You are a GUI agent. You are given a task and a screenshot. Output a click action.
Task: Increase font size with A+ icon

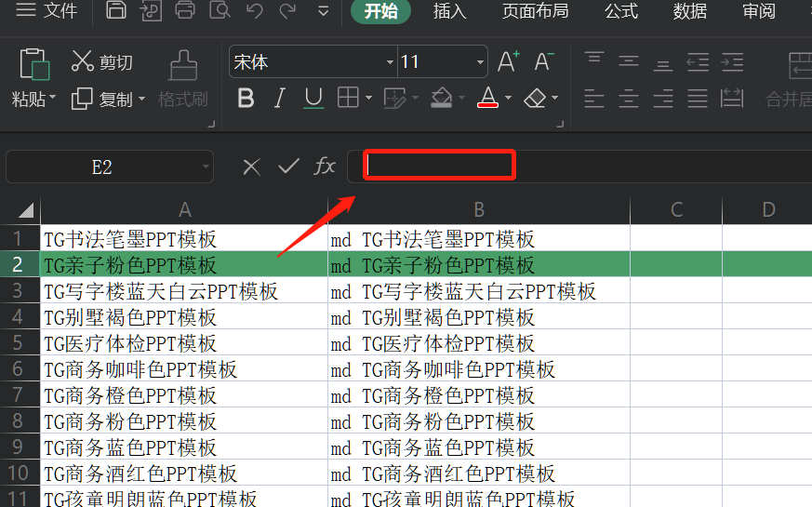(508, 62)
